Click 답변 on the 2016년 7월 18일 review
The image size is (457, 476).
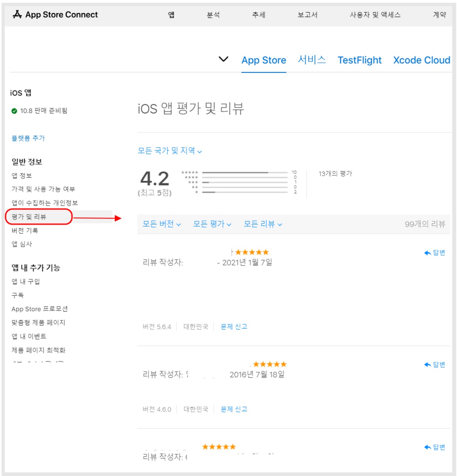[x=435, y=365]
